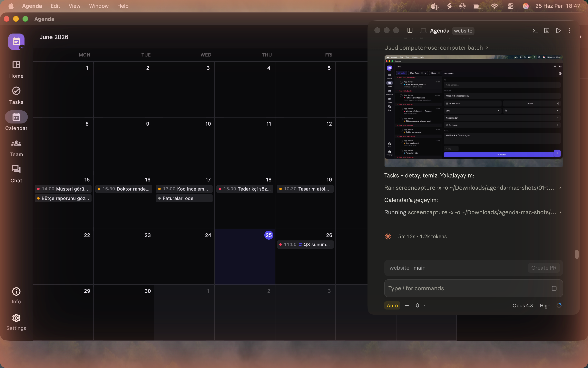Viewport: 588px width, 368px height.
Task: Open the three-dot more menu in assistant header
Action: tap(570, 31)
